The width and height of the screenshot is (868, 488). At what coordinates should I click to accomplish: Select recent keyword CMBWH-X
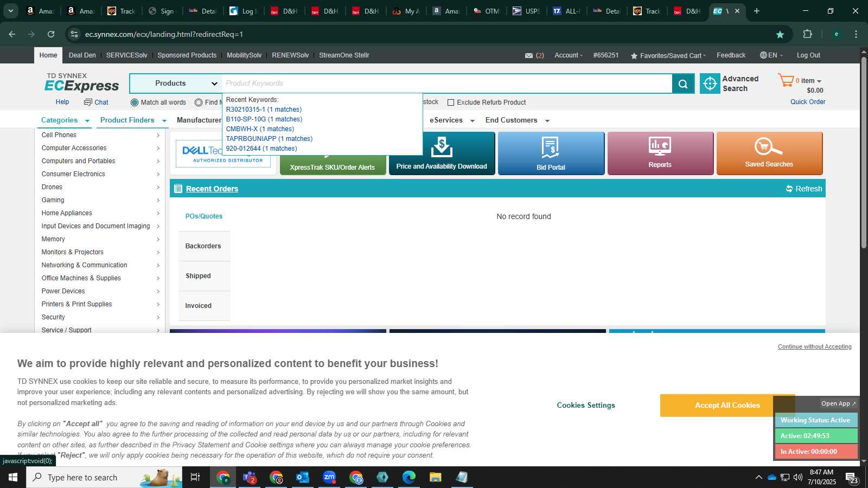pos(260,129)
